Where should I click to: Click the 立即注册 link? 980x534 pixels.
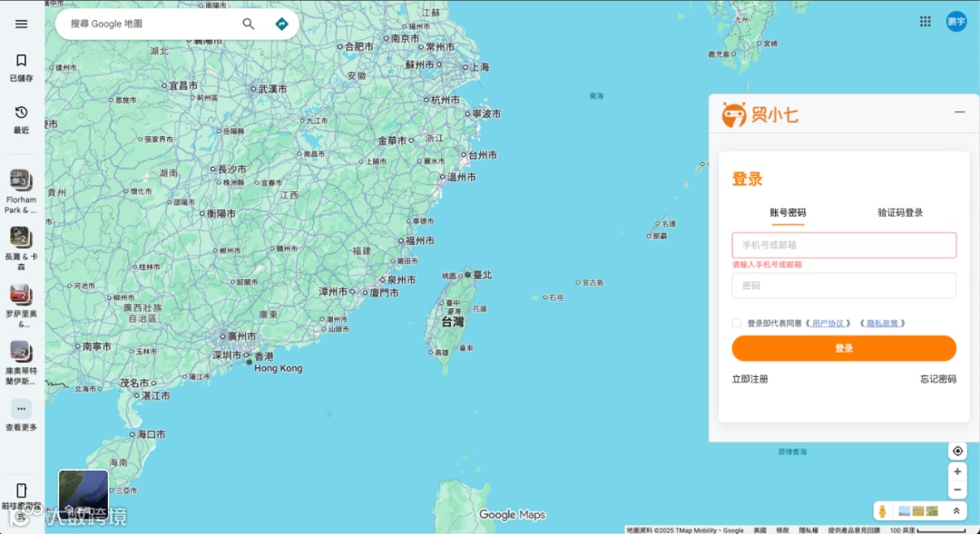(750, 379)
